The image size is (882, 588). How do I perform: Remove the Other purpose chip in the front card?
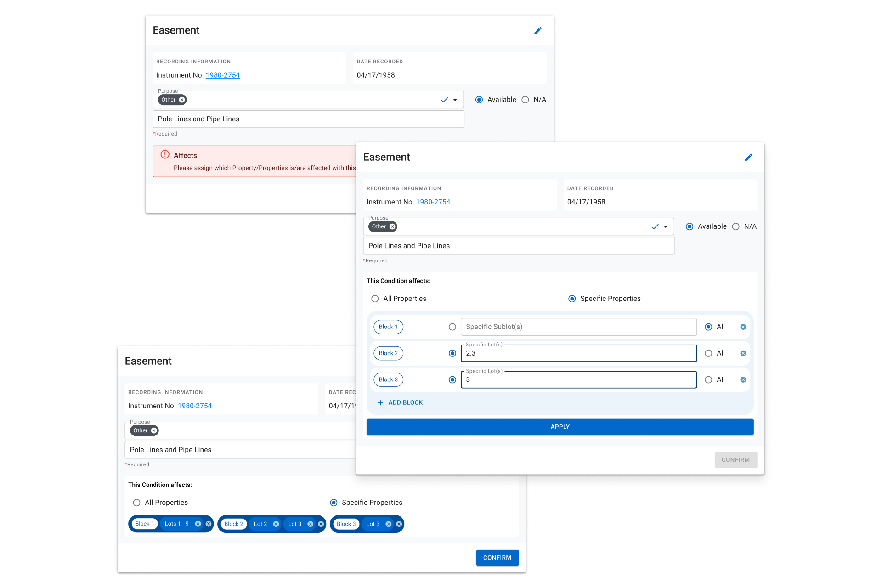tap(392, 226)
